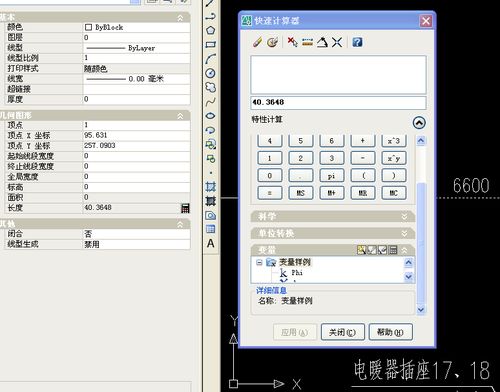The height and width of the screenshot is (392, 500).
Task: Click the 帮助(H) button
Action: pos(391,332)
